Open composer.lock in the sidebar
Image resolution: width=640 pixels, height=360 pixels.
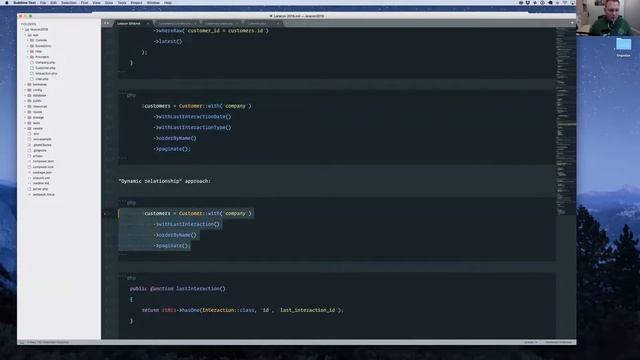point(43,167)
